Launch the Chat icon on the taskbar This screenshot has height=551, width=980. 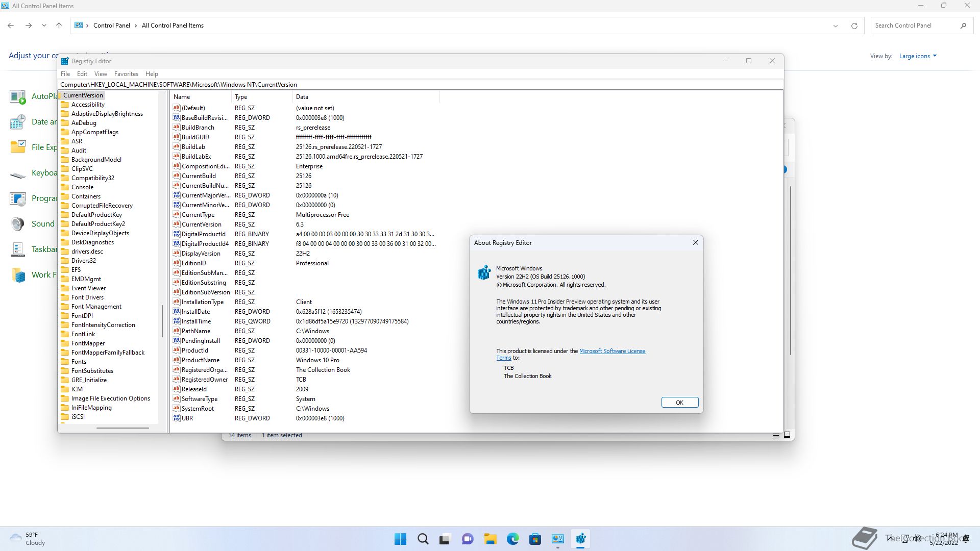468,539
